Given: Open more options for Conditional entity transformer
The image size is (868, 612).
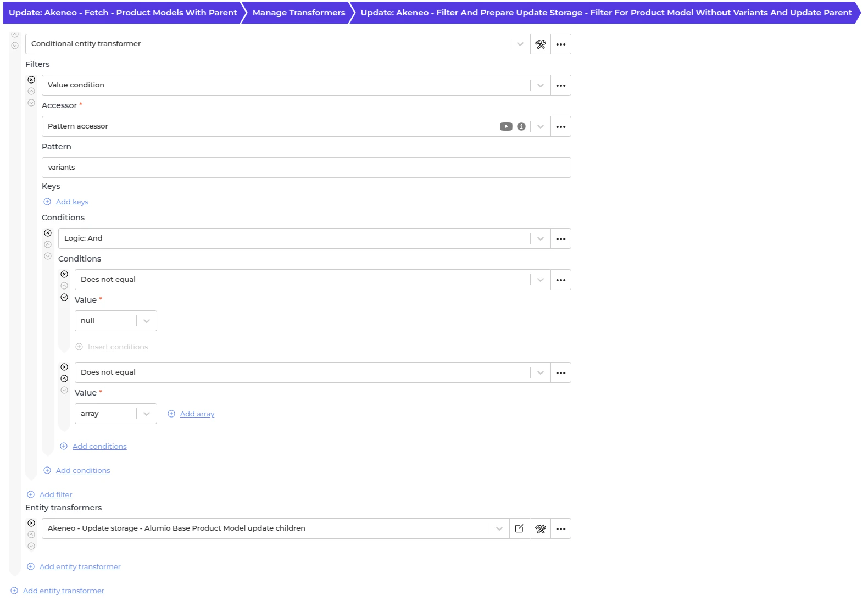Looking at the screenshot, I should coord(561,44).
